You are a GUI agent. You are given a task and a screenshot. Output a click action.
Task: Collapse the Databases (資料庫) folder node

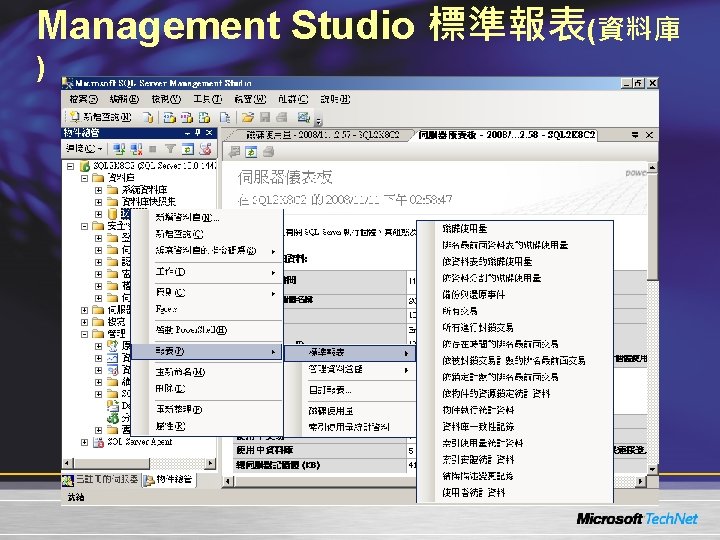(x=84, y=178)
